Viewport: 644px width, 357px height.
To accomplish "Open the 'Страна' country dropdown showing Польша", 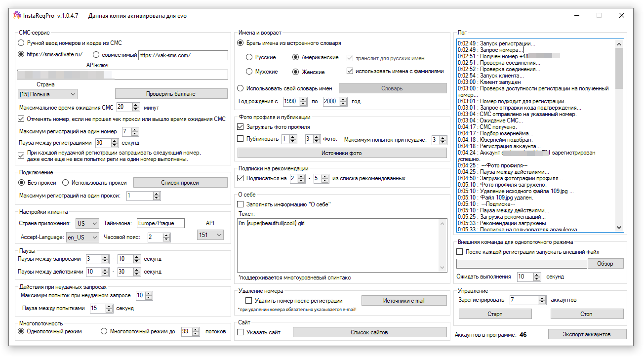I will tap(47, 94).
